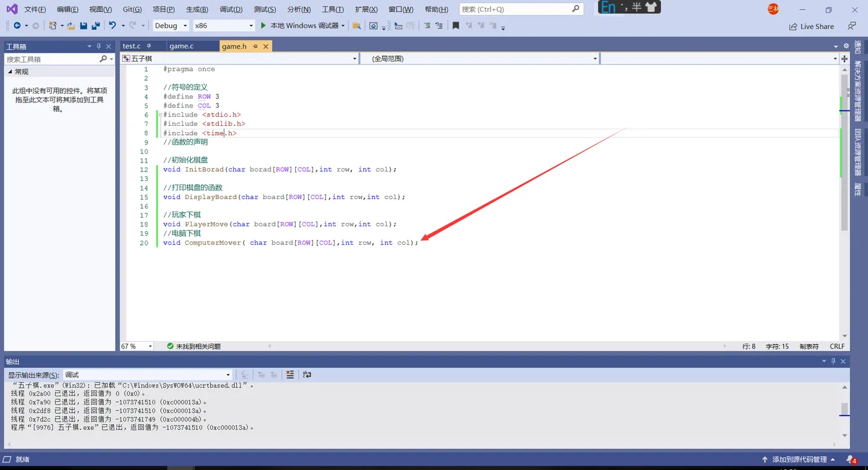Click the feedback icon next to Live Share

[x=852, y=26]
